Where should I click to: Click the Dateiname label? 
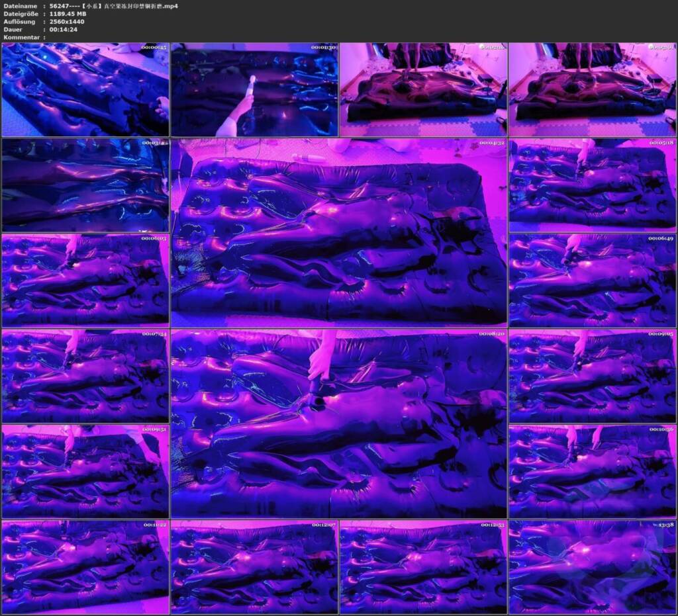(x=21, y=6)
